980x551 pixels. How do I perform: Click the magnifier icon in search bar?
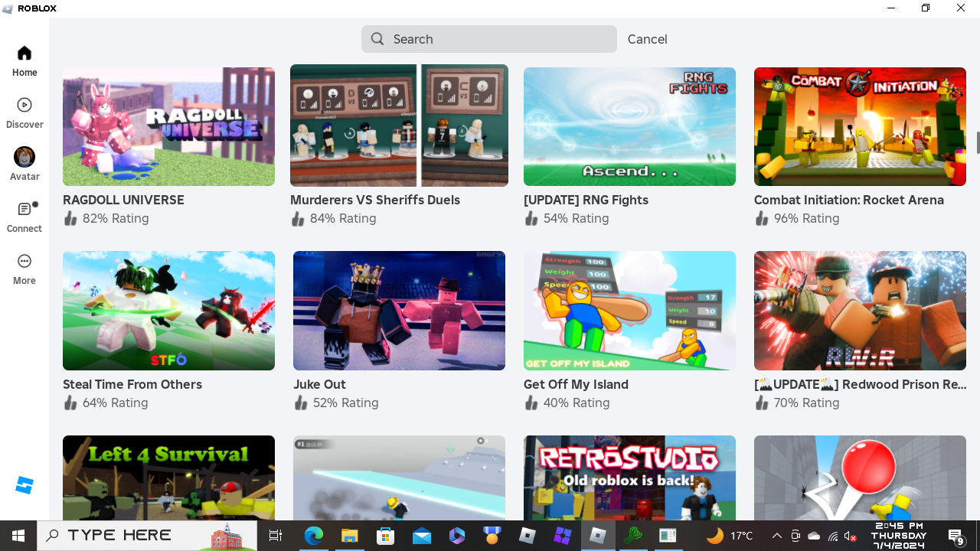pos(377,39)
